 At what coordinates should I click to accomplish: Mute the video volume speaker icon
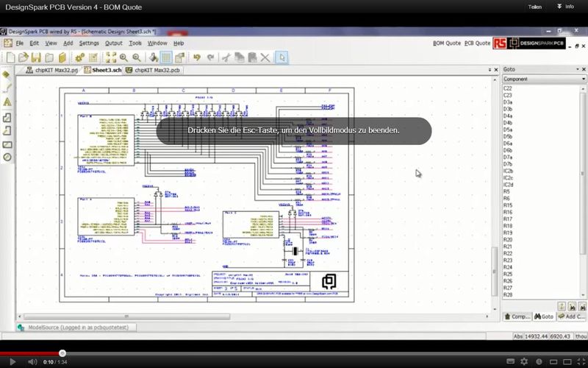(x=32, y=362)
